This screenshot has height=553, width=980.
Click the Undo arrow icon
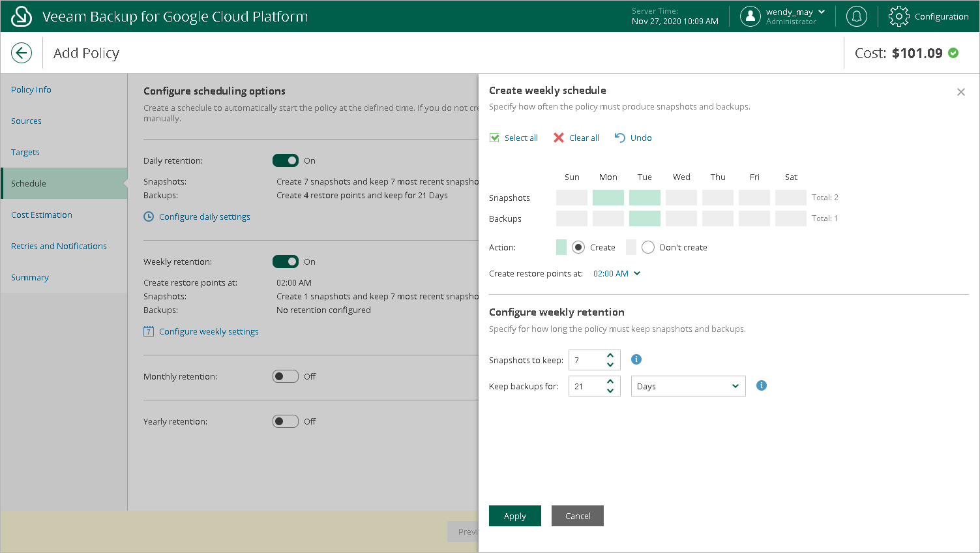(620, 138)
